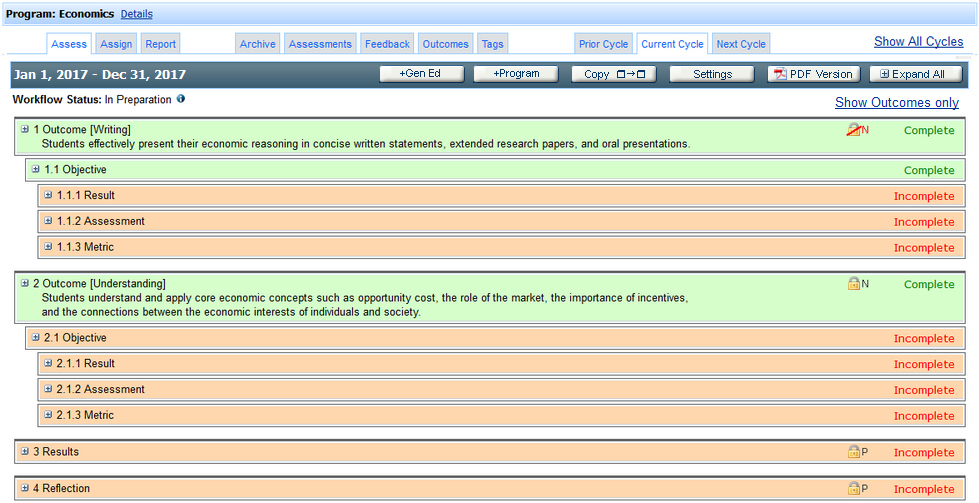
Task: Click the lock icon on the 4 Reflection row
Action: pos(853,489)
